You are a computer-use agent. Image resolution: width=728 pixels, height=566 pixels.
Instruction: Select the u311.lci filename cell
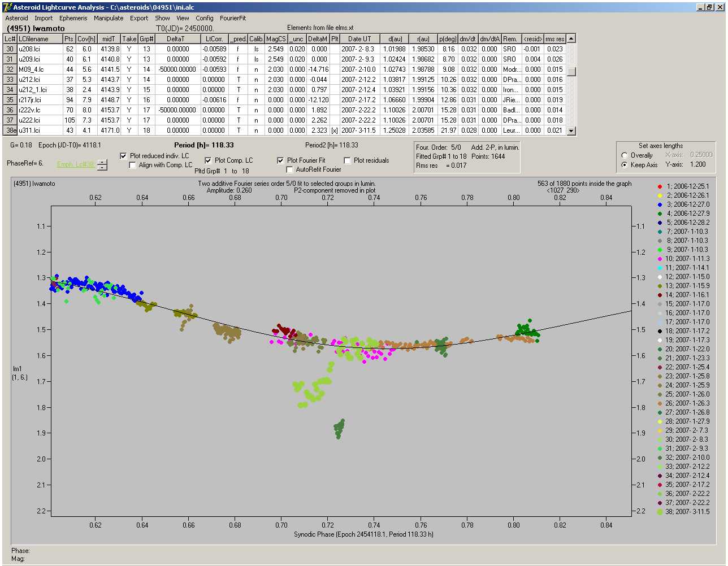pos(40,130)
